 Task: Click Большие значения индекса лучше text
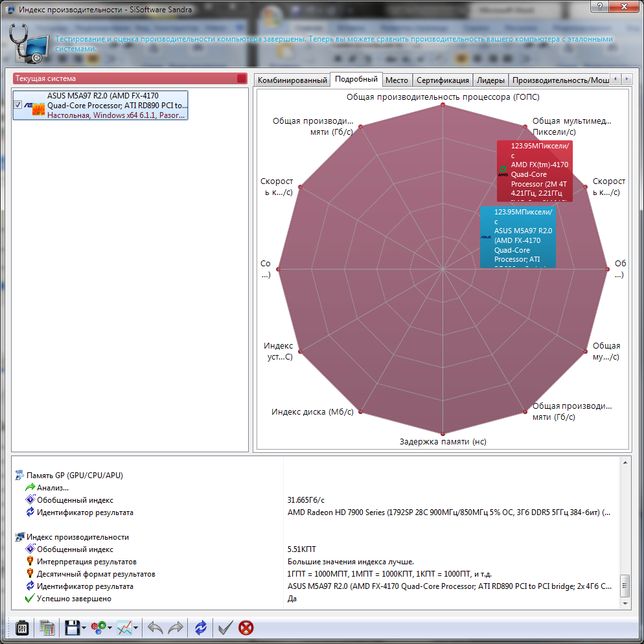tap(351, 562)
